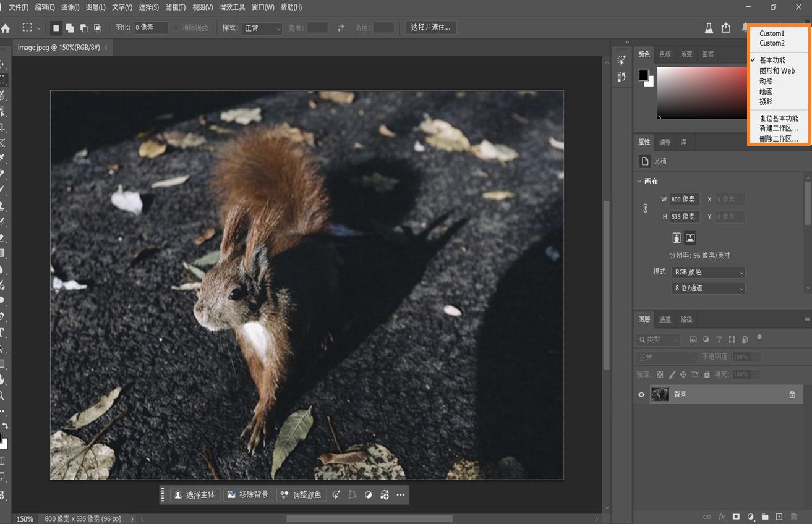Open the fx layer style icon
This screenshot has width=812, height=524.
(x=721, y=517)
